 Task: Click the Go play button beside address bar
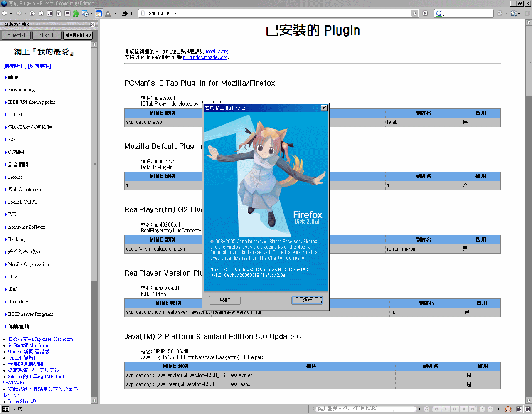(425, 13)
